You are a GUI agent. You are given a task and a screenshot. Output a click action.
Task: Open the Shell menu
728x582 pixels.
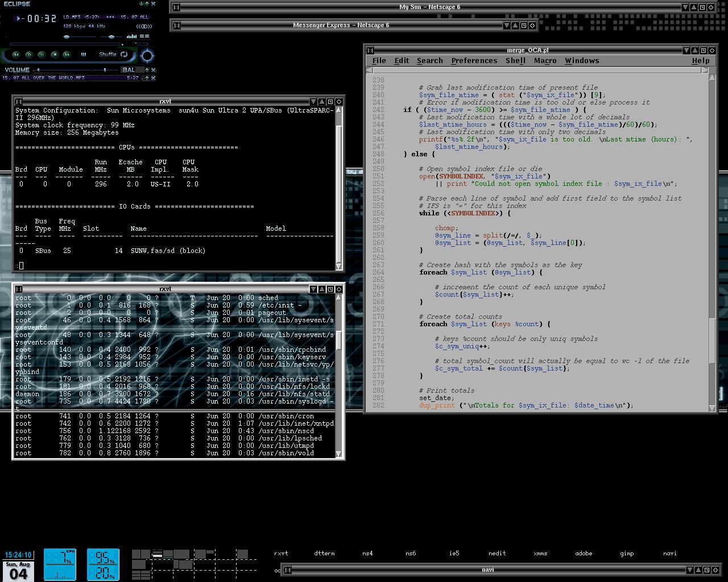[x=515, y=61]
